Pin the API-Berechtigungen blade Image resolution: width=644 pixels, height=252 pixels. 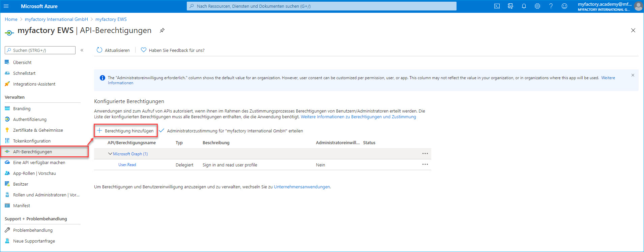click(x=162, y=30)
